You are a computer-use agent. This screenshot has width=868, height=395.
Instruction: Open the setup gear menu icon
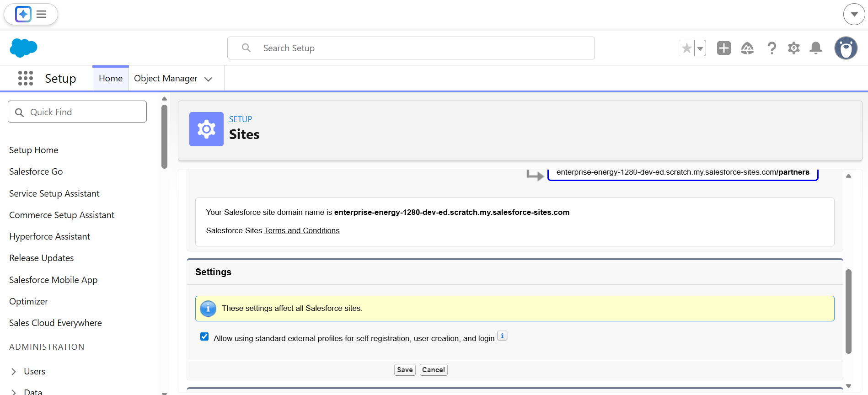pyautogui.click(x=794, y=48)
